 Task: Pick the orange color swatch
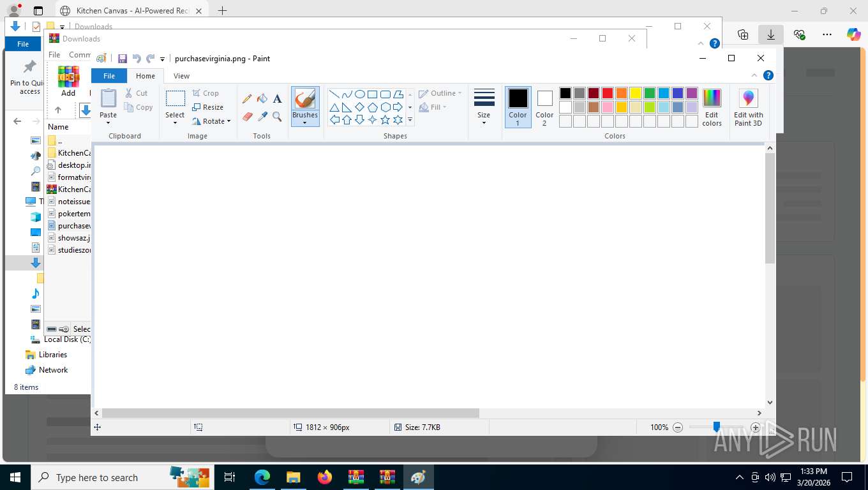pos(622,93)
